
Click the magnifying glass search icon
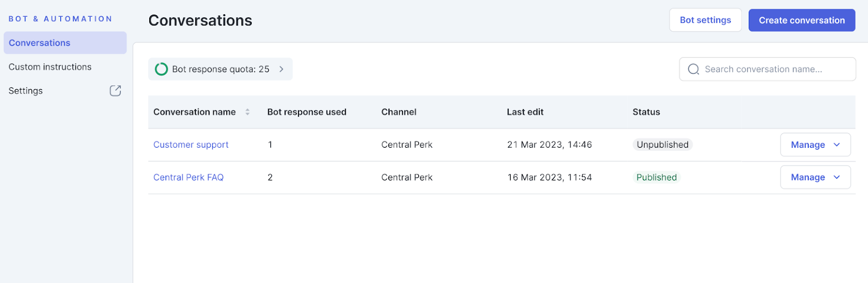[693, 70]
